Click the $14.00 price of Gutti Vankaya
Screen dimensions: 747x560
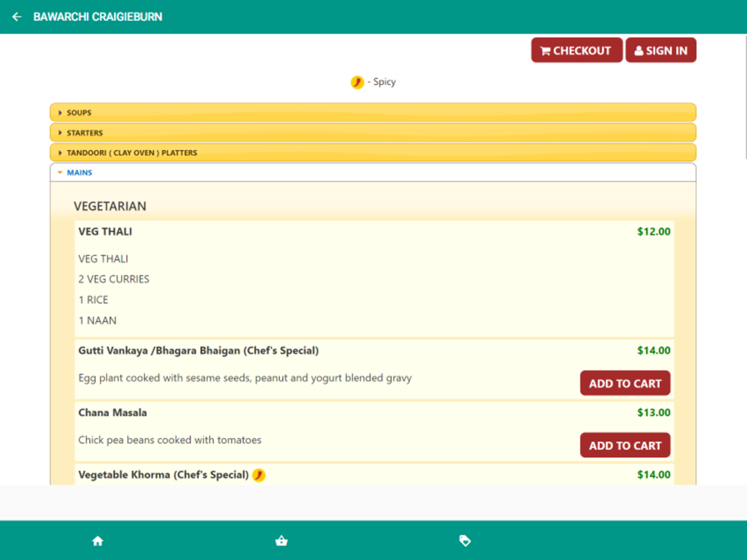point(654,350)
